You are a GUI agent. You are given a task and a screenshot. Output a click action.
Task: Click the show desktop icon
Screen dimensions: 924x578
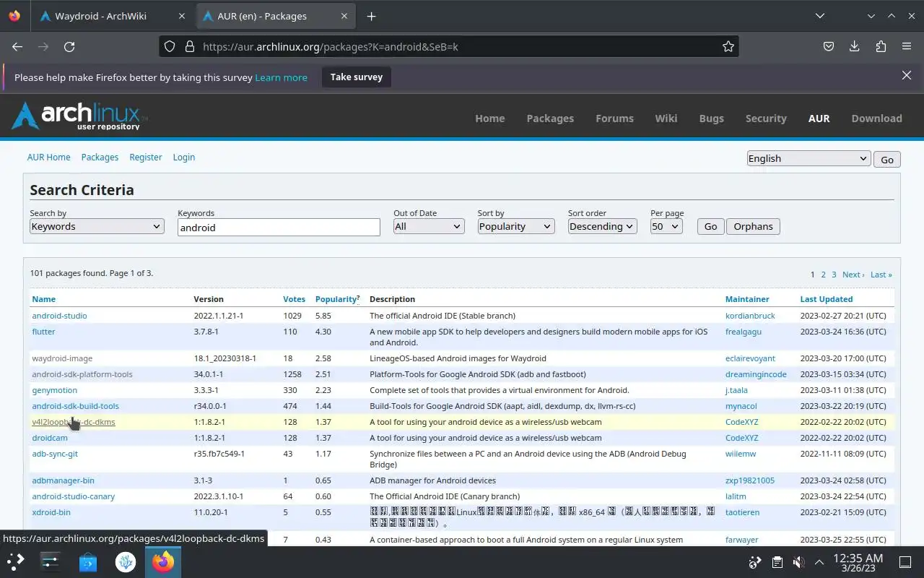pos(905,562)
